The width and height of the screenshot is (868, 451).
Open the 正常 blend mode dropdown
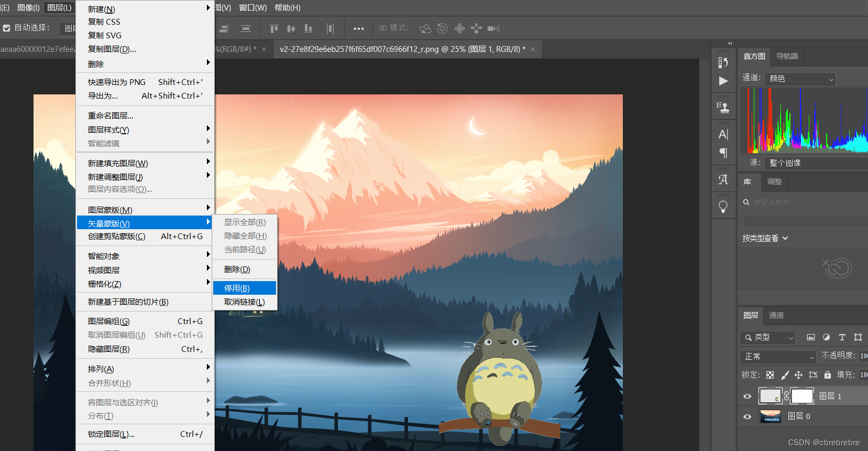pyautogui.click(x=778, y=357)
